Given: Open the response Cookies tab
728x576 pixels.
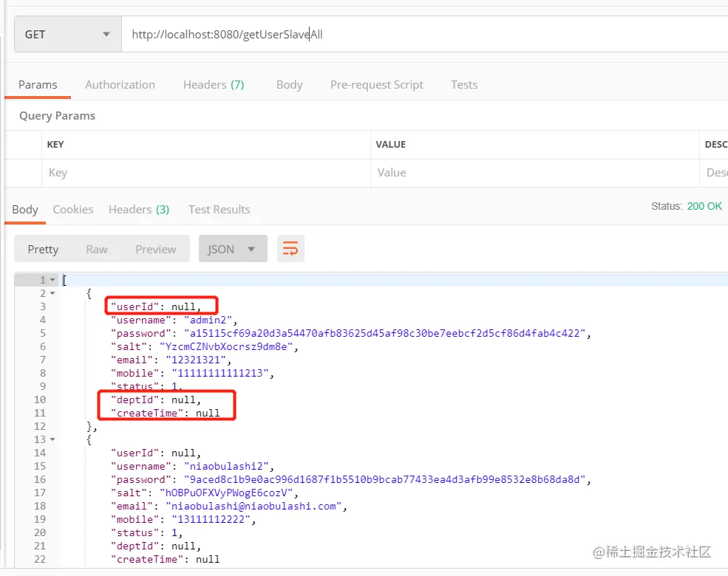Looking at the screenshot, I should (x=73, y=210).
